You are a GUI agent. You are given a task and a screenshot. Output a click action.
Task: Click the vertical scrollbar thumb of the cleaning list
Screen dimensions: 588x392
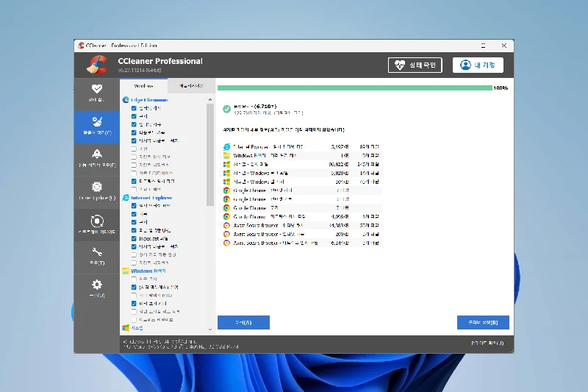pyautogui.click(x=210, y=155)
